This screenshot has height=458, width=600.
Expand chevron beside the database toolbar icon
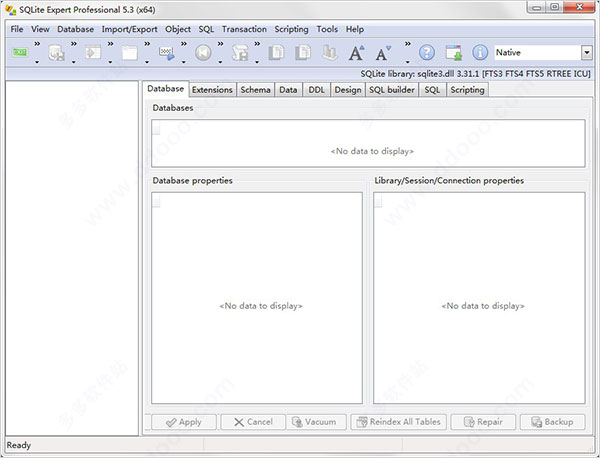coord(73,44)
